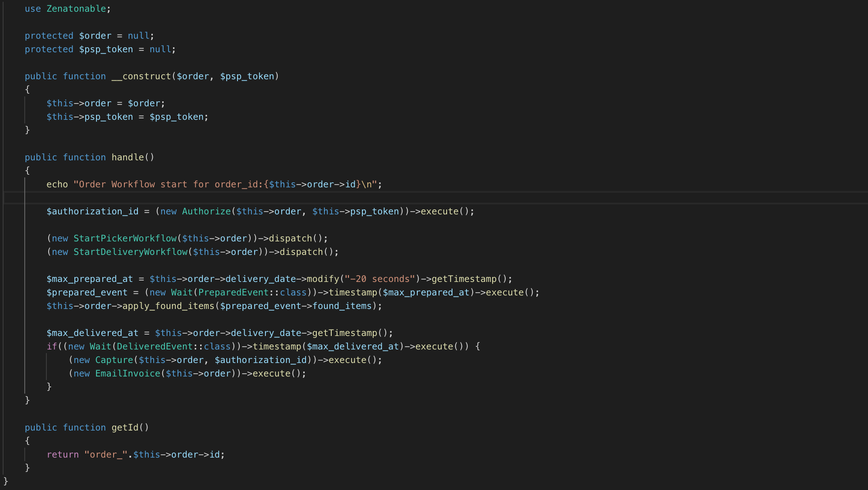Click the $max_delivered_at variable declaration

coord(92,333)
